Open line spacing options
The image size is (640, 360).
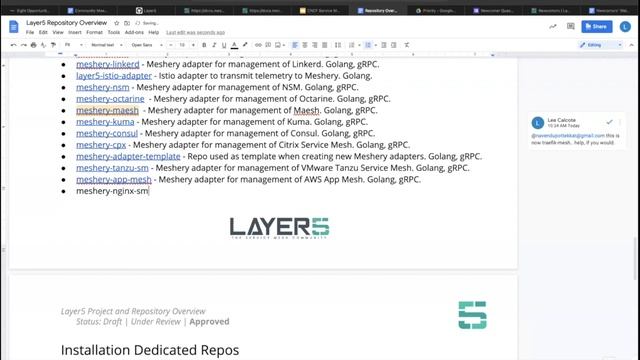pyautogui.click(x=338, y=45)
